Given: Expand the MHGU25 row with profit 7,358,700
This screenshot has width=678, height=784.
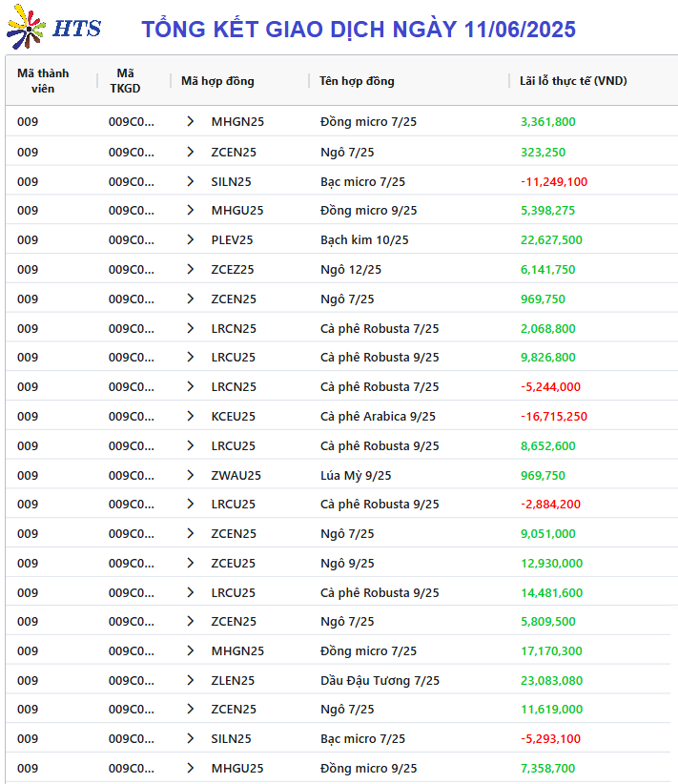Looking at the screenshot, I should [190, 768].
